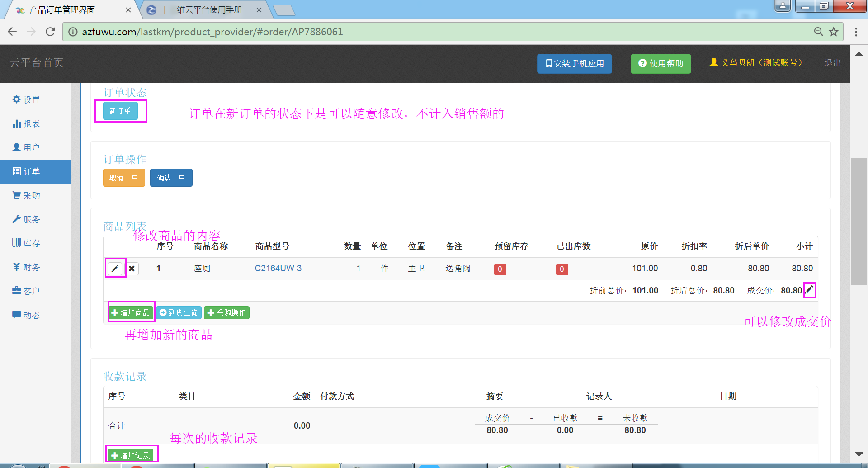This screenshot has width=868, height=468.
Task: Open 设置 in the sidebar
Action: click(26, 99)
